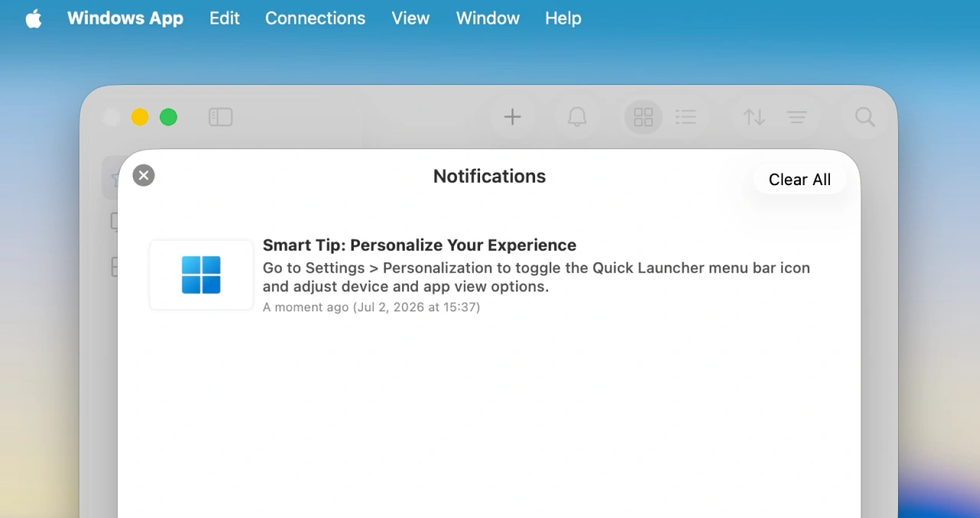The image size is (980, 518).
Task: Click the notifications bell icon
Action: tap(577, 117)
